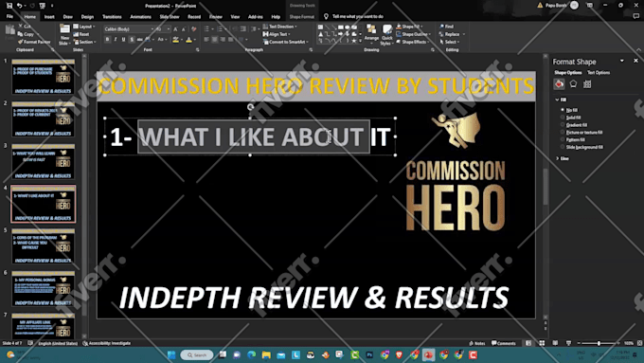This screenshot has width=644, height=363.
Task: Open the Arrange options
Action: (x=371, y=33)
